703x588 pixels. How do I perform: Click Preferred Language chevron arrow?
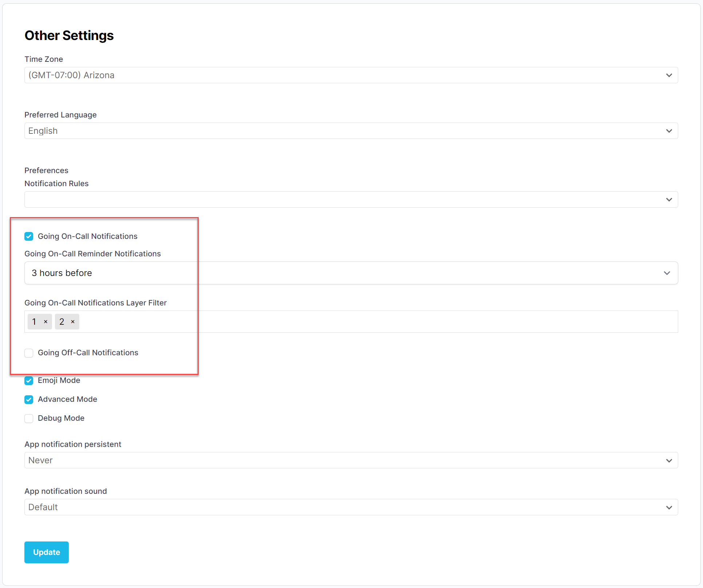point(669,131)
